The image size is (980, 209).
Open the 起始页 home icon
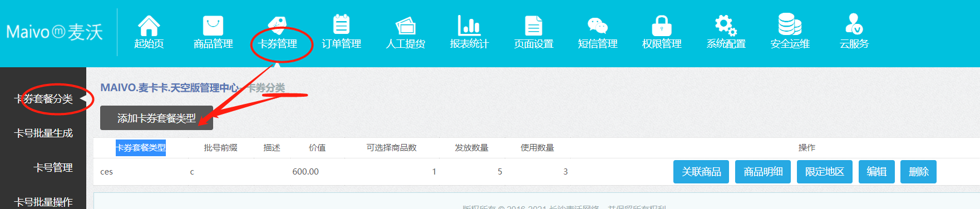149,26
